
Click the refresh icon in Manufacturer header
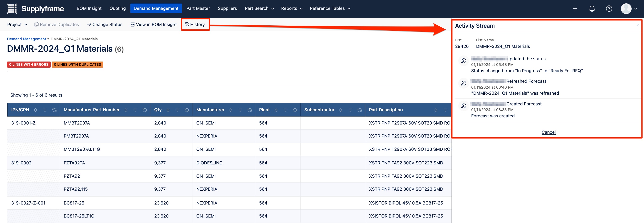(249, 110)
